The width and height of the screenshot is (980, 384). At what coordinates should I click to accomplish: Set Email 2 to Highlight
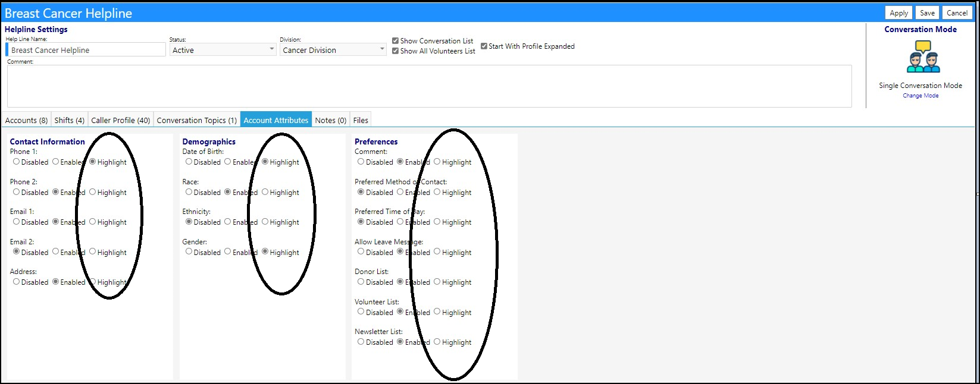coord(92,252)
